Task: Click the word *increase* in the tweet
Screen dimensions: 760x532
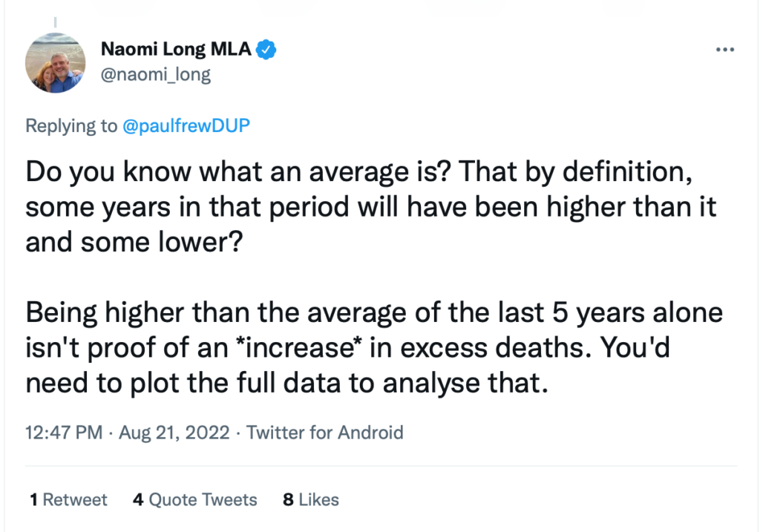Action: (x=300, y=348)
